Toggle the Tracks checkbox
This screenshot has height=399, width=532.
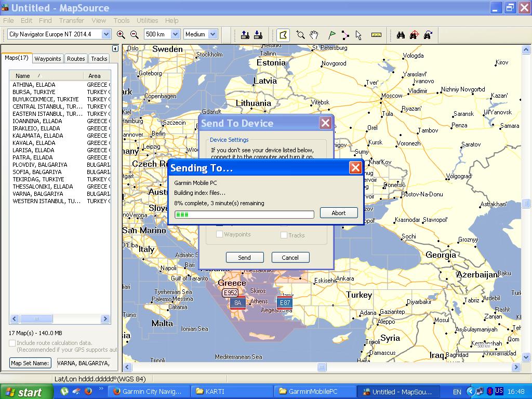pos(284,235)
